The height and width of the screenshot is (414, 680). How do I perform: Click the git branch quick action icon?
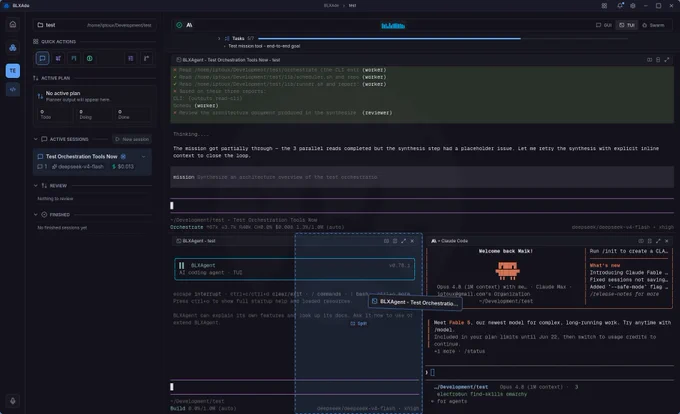[x=146, y=58]
